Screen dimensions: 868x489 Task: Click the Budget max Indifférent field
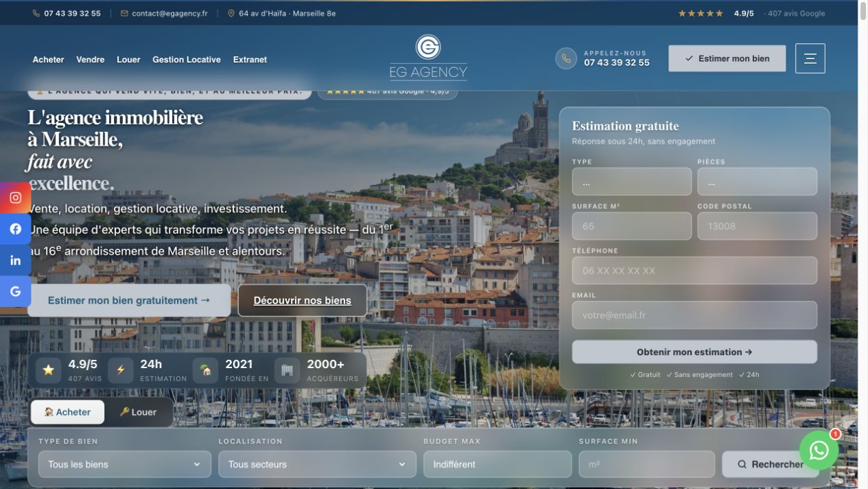pyautogui.click(x=497, y=464)
